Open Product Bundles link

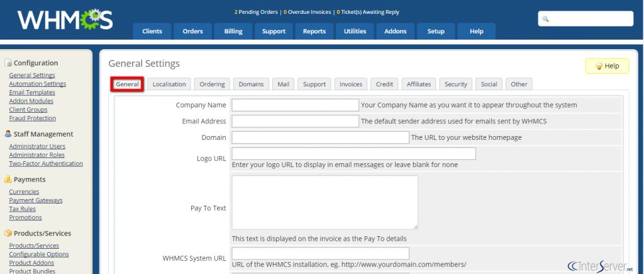tap(32, 271)
